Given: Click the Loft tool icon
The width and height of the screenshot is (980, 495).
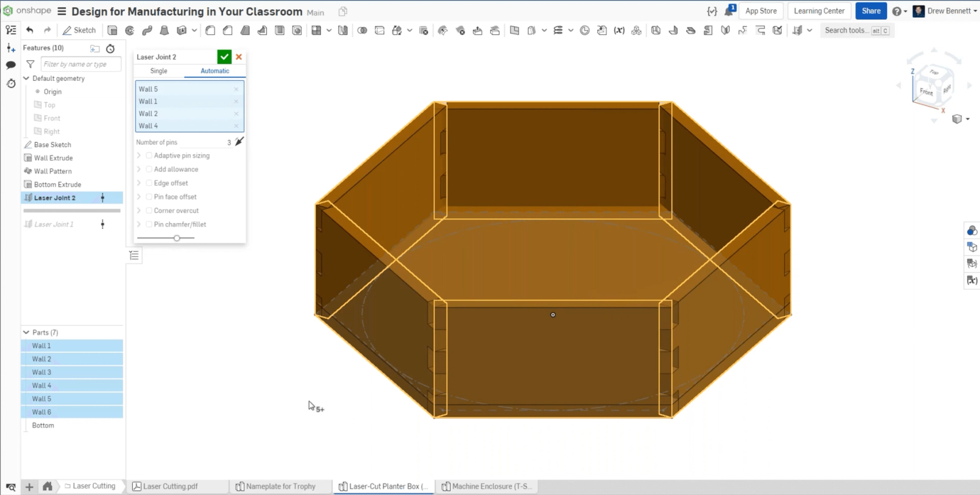Looking at the screenshot, I should click(x=164, y=30).
